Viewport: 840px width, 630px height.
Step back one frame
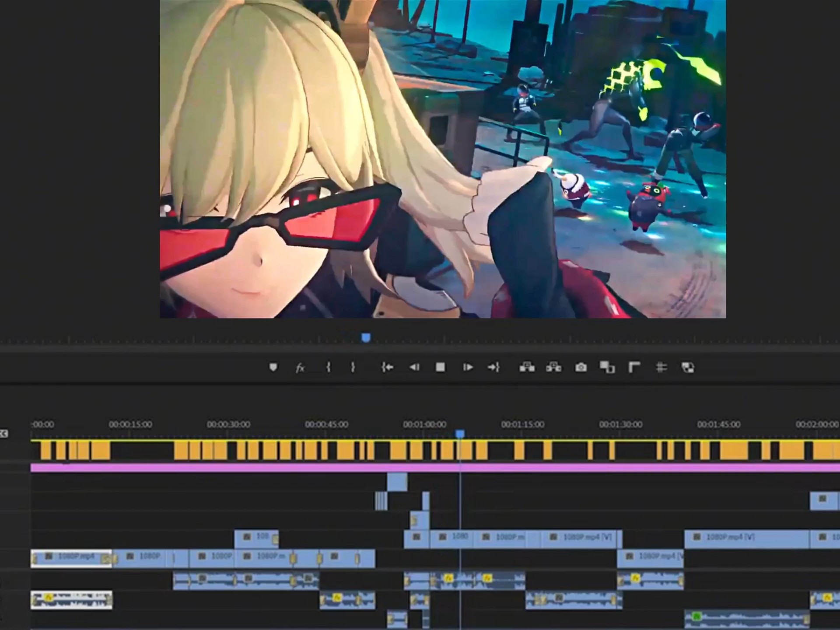(414, 367)
